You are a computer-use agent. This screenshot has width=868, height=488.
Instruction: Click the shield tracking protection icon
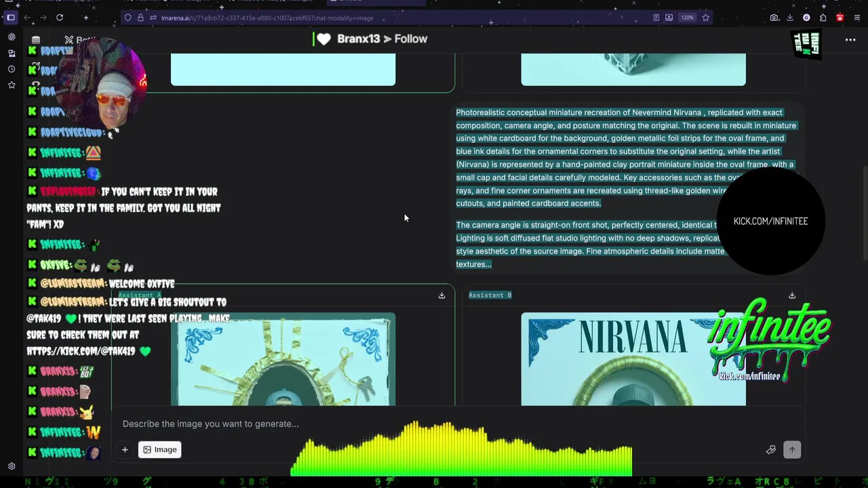click(127, 18)
